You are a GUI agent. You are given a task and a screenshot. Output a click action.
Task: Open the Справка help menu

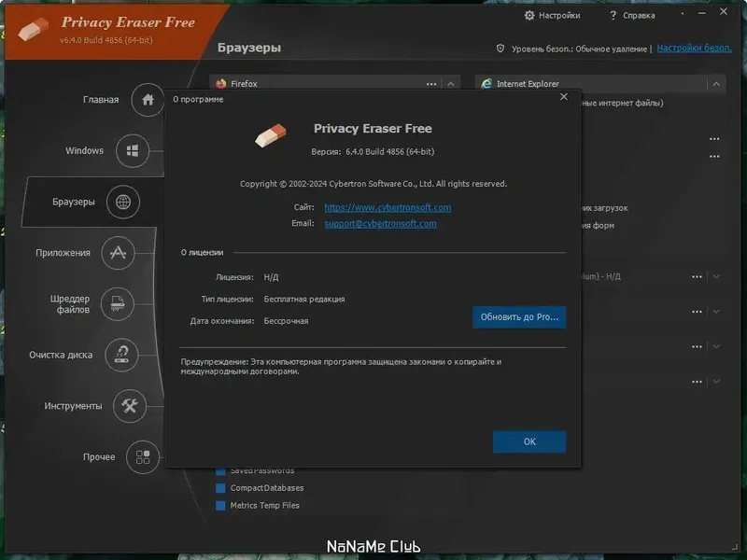click(633, 15)
